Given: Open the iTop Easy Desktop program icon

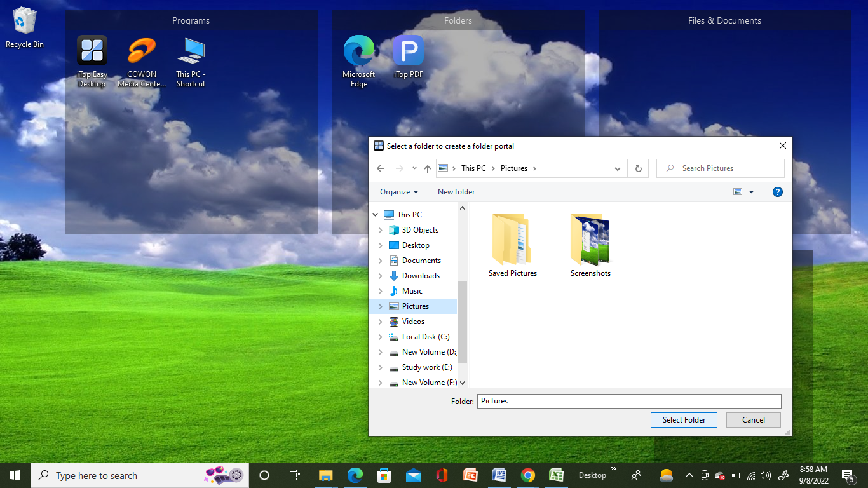Looking at the screenshot, I should 92,61.
